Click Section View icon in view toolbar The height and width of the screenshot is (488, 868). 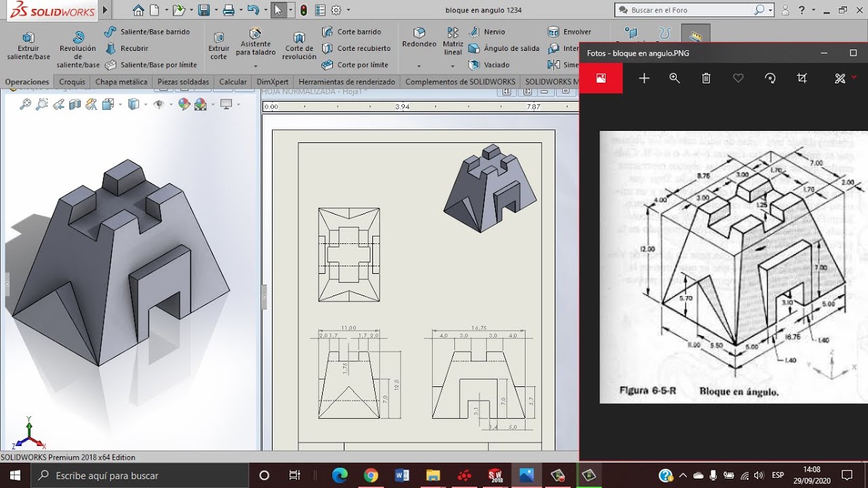pos(75,104)
